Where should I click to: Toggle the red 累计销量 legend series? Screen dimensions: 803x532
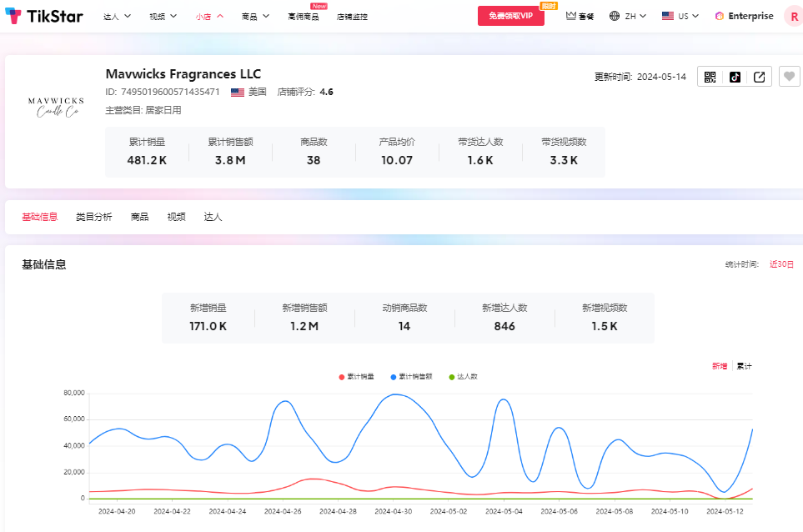click(x=356, y=377)
